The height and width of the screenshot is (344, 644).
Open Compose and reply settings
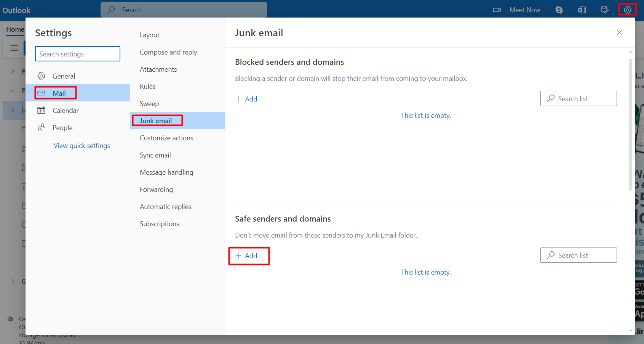[x=177, y=52]
